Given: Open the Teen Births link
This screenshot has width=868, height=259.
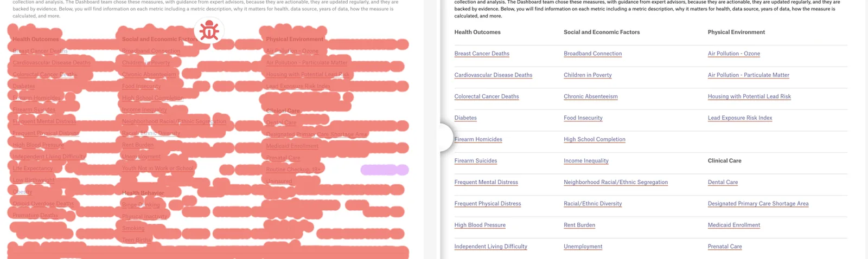Looking at the screenshot, I should coord(137,240).
